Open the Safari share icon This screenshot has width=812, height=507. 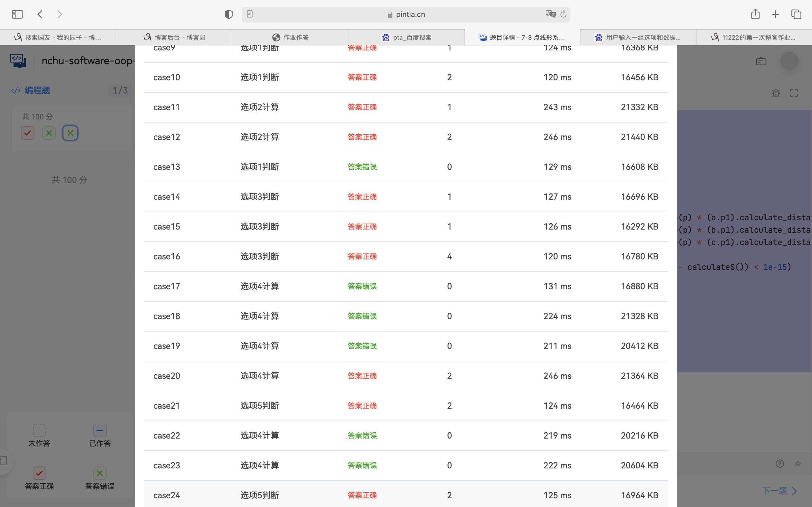tap(755, 14)
